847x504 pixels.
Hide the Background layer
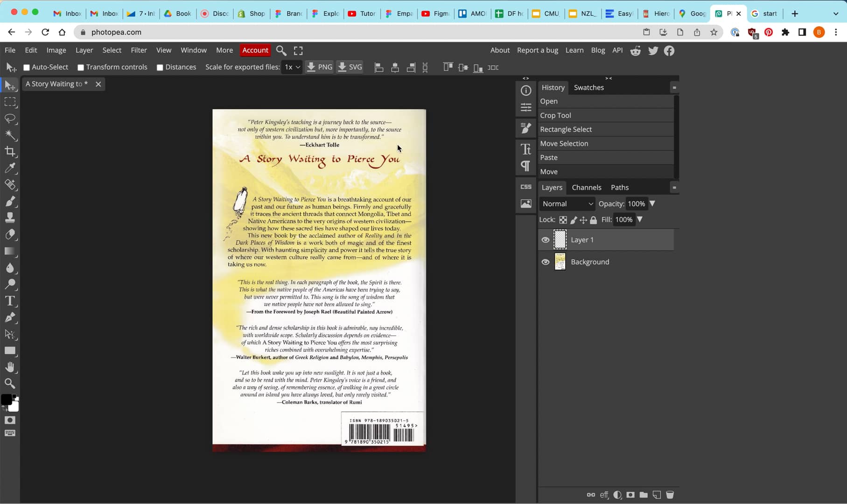pyautogui.click(x=545, y=262)
